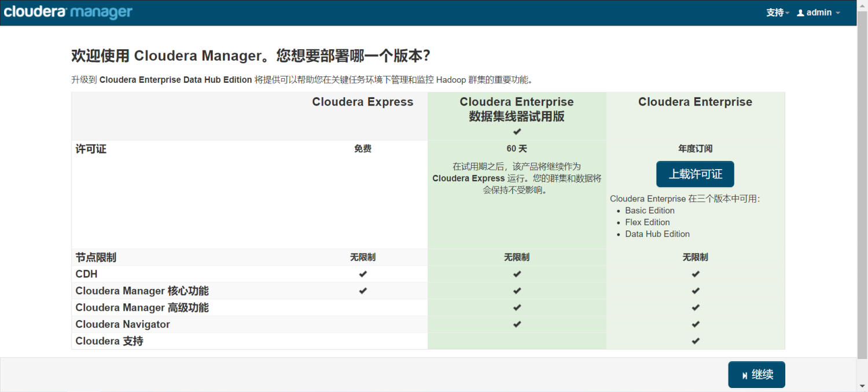Click selected checkmark under 数据集线器试用版 heading
The height and width of the screenshot is (392, 868).
coord(517,132)
